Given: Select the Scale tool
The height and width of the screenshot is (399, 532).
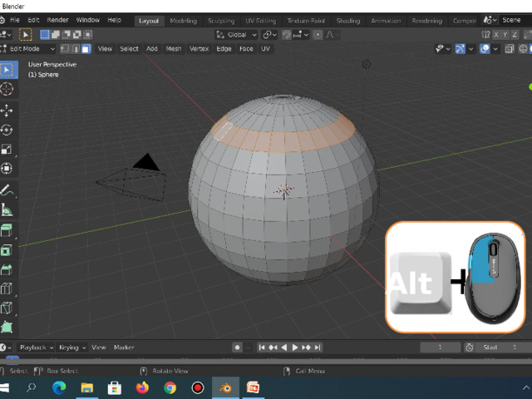Looking at the screenshot, I should 7,150.
